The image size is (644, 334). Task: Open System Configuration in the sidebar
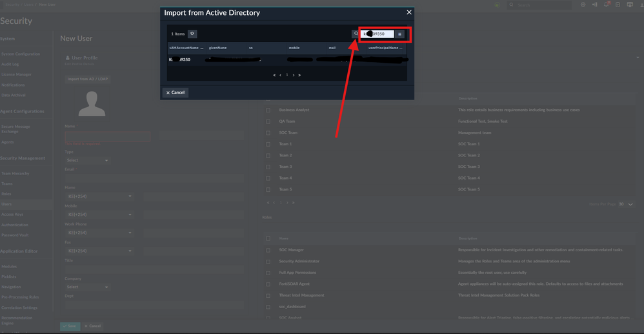(x=21, y=54)
